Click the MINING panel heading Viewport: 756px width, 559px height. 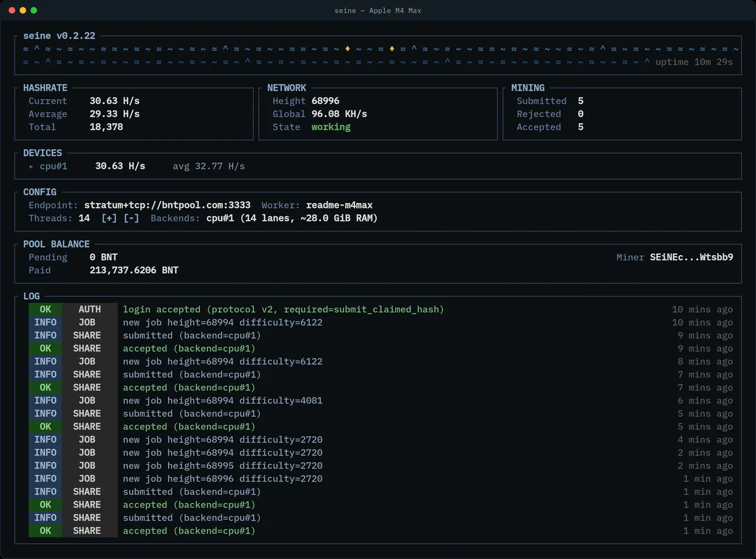tap(528, 88)
